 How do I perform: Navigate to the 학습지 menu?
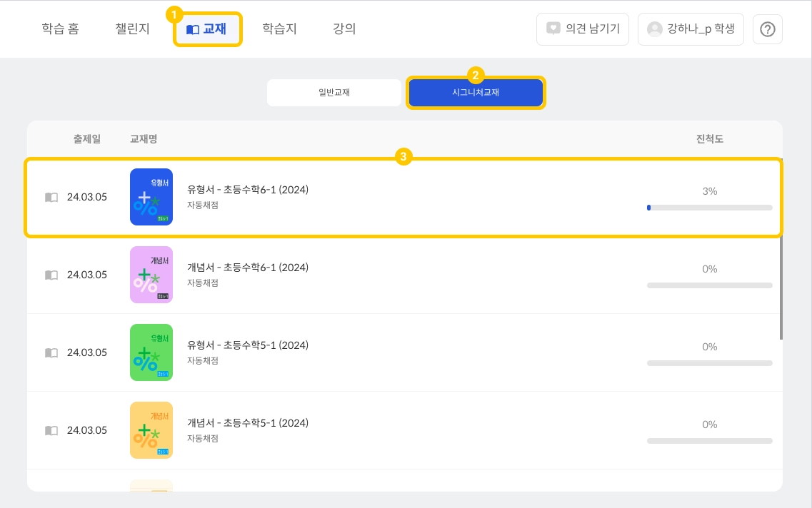[279, 29]
